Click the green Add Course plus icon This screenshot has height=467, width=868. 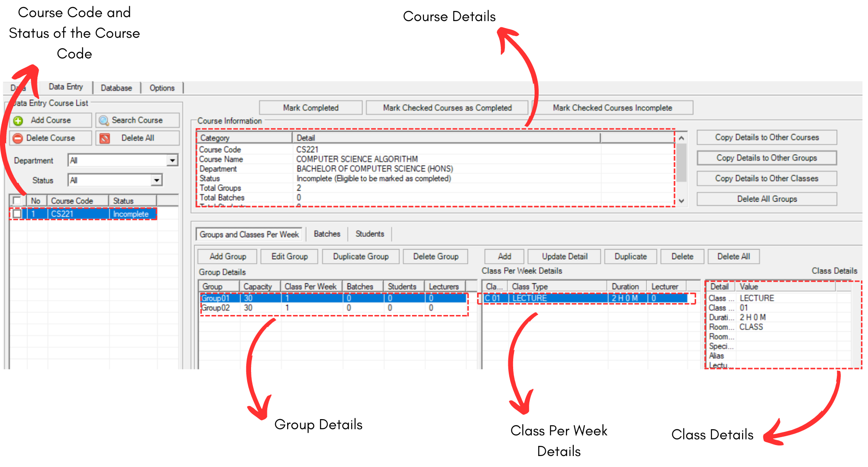pyautogui.click(x=18, y=121)
